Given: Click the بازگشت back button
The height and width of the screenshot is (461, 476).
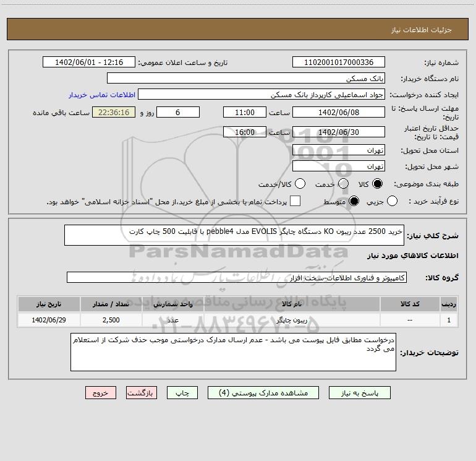Looking at the screenshot, I should (x=142, y=393).
